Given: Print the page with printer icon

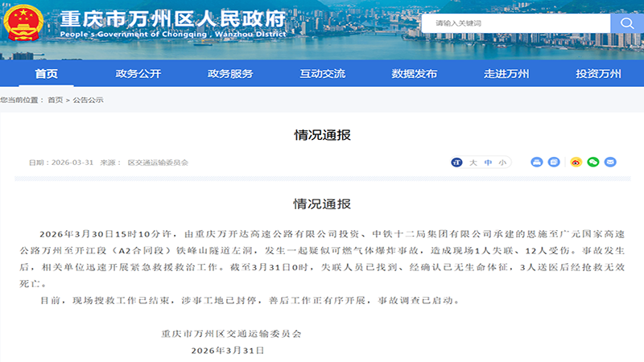Looking at the screenshot, I should pos(536,162).
